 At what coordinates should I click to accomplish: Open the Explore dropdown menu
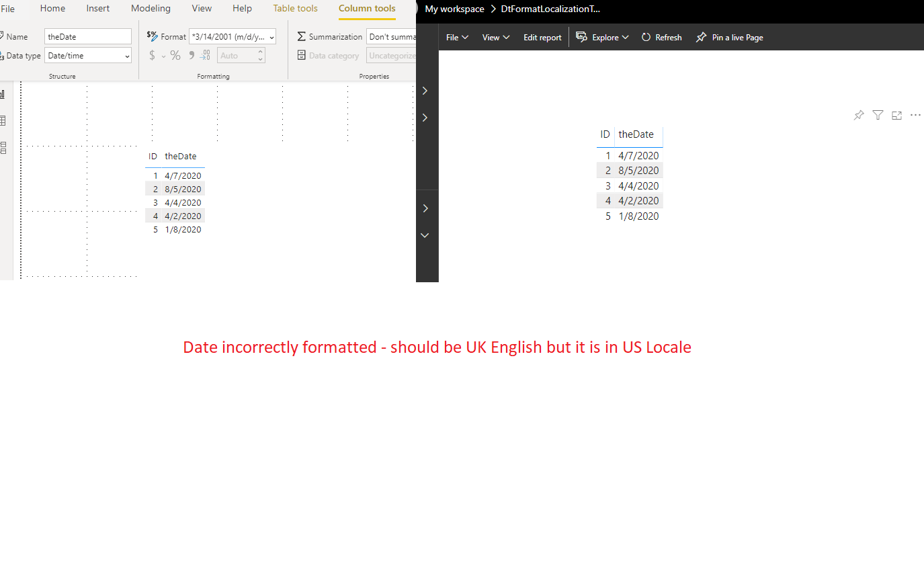(x=602, y=37)
